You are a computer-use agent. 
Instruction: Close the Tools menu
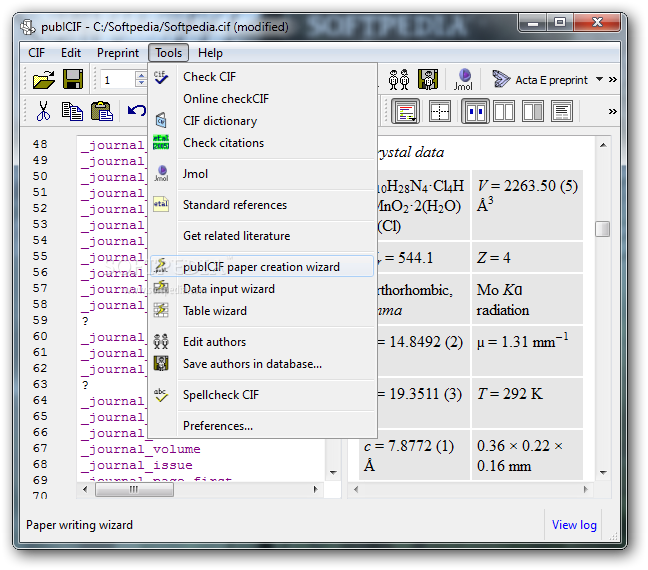click(169, 53)
